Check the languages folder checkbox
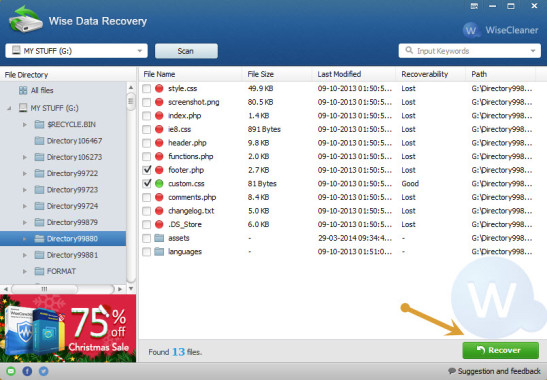The height and width of the screenshot is (380, 547). pos(147,252)
